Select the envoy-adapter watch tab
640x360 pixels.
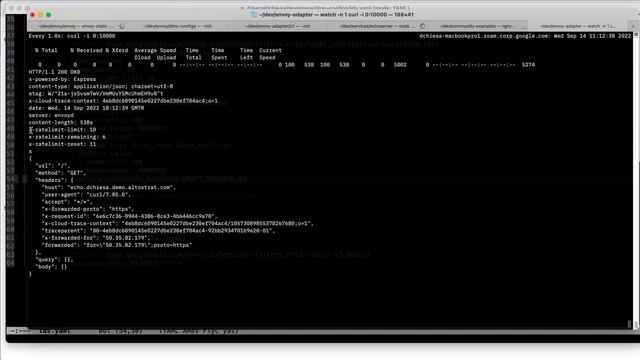(577, 26)
